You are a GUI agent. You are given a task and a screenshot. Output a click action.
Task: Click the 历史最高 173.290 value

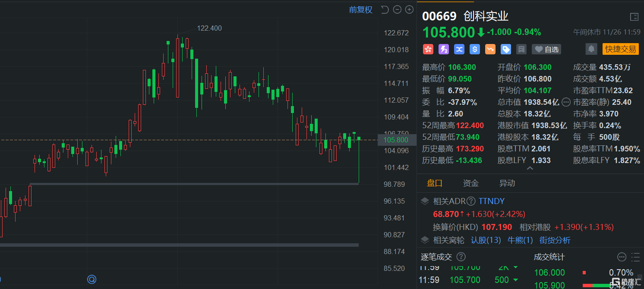tap(470, 149)
